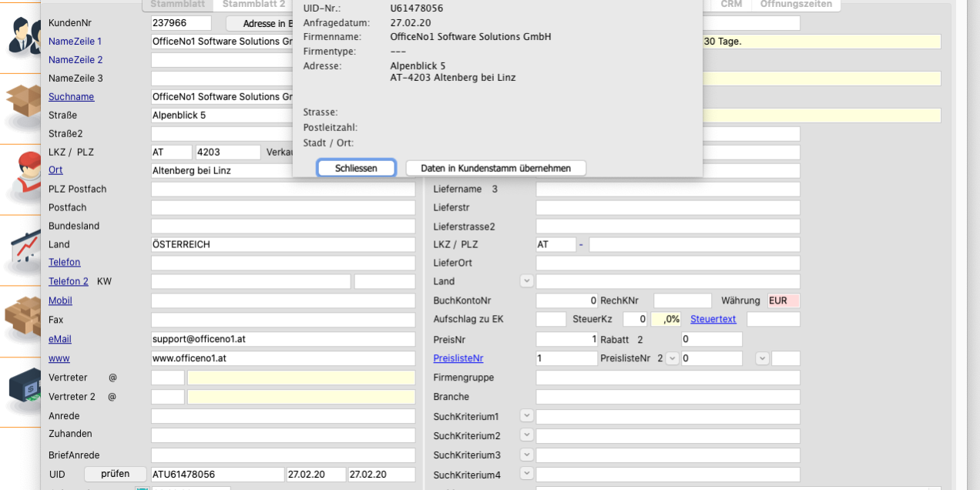Click the Steuertext link
Viewport: 980px width, 490px height.
pyautogui.click(x=713, y=319)
